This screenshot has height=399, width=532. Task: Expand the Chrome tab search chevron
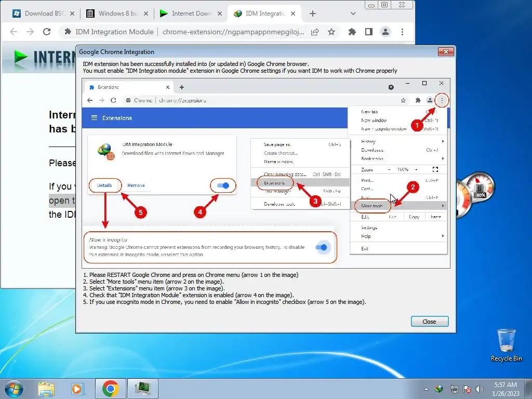click(353, 14)
